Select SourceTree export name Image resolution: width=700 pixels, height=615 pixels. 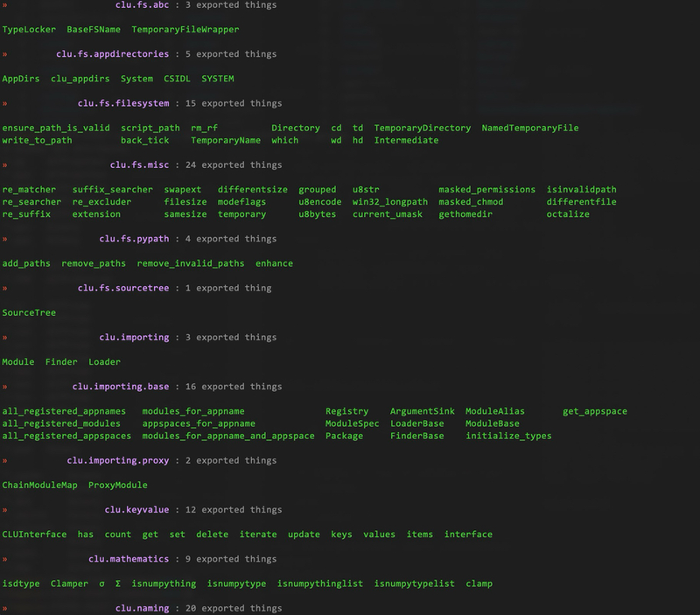[29, 313]
